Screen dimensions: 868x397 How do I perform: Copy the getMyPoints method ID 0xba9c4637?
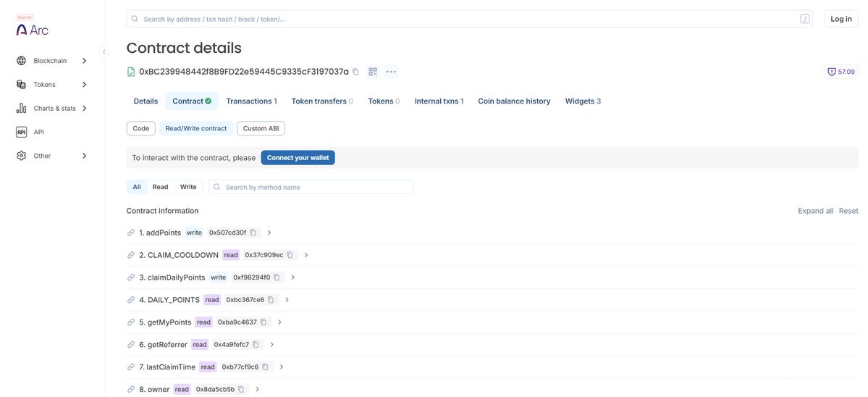tap(264, 322)
